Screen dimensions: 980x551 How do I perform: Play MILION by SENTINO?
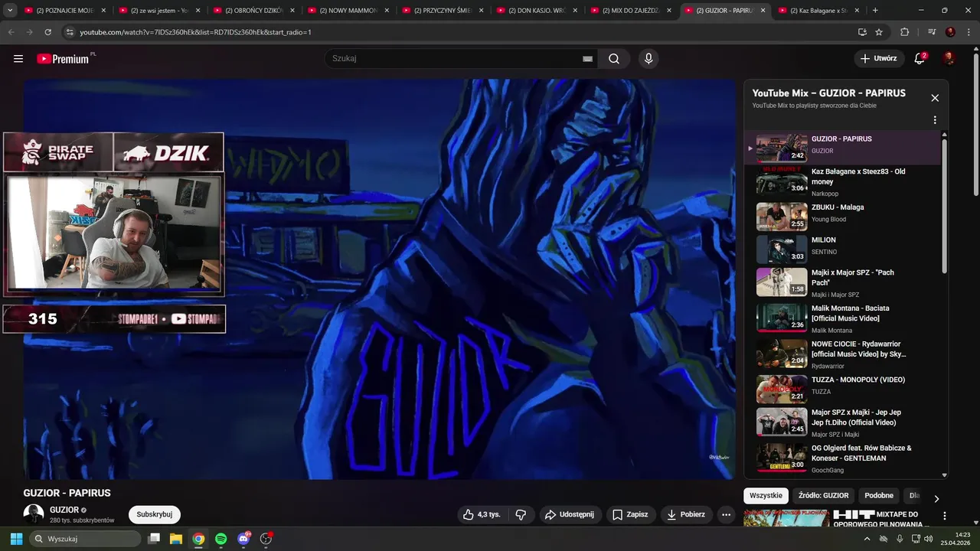[x=842, y=249]
